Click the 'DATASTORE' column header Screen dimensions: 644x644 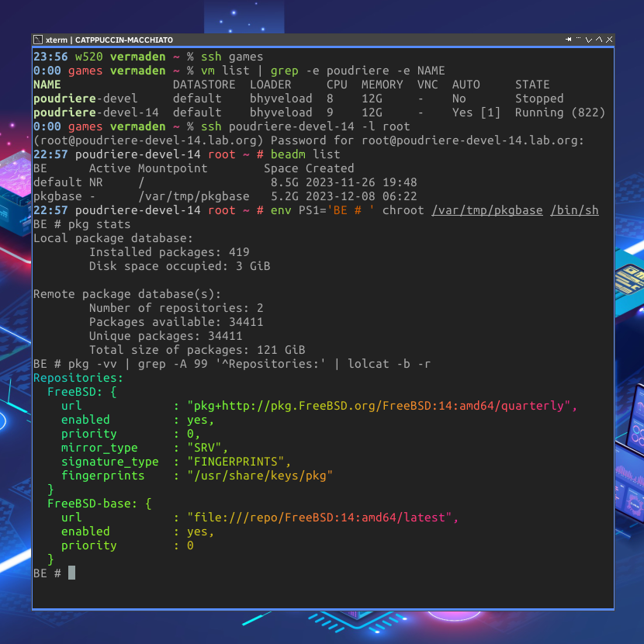click(204, 85)
